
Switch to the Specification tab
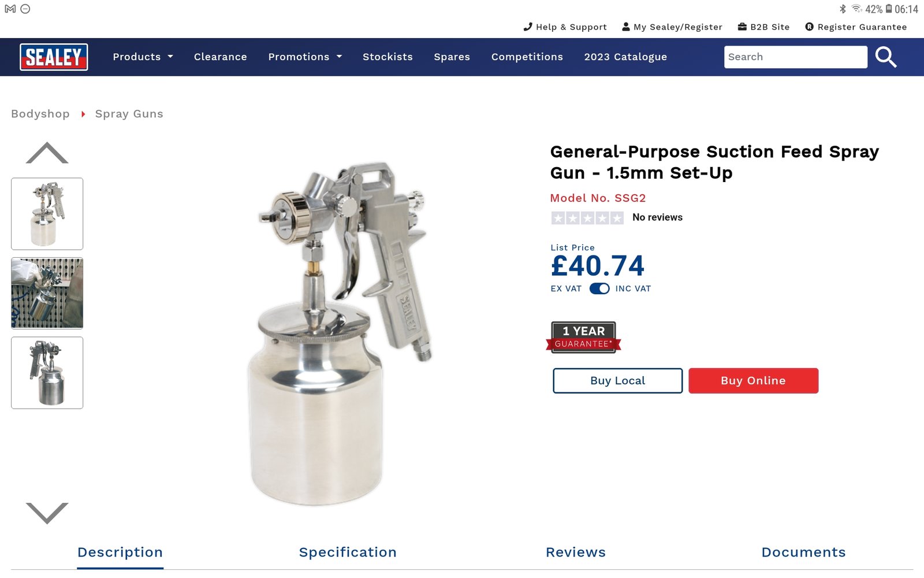click(x=348, y=552)
